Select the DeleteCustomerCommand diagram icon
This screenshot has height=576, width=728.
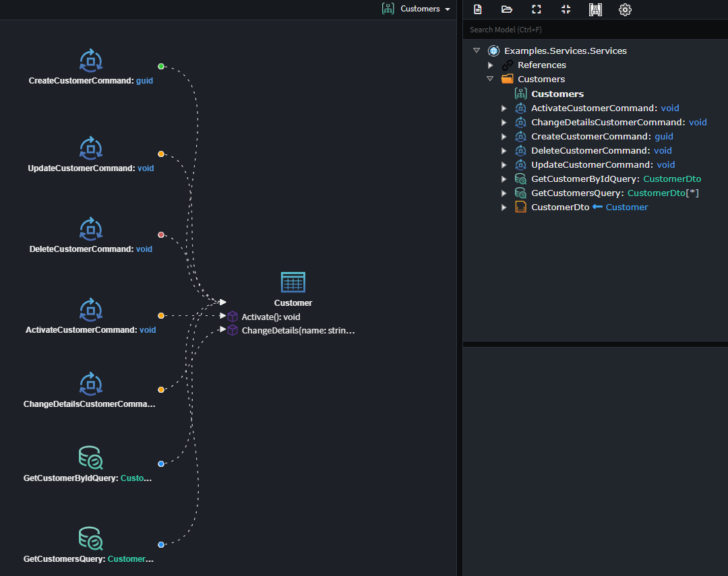coord(91,229)
